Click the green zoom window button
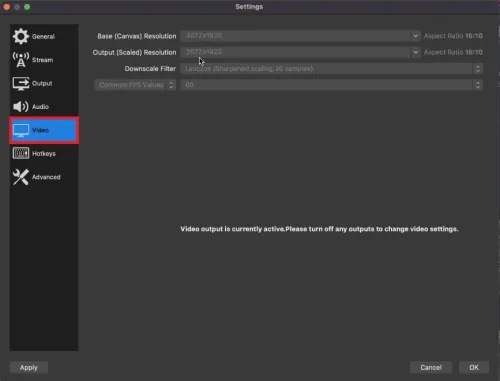The image size is (500, 381). click(x=27, y=7)
